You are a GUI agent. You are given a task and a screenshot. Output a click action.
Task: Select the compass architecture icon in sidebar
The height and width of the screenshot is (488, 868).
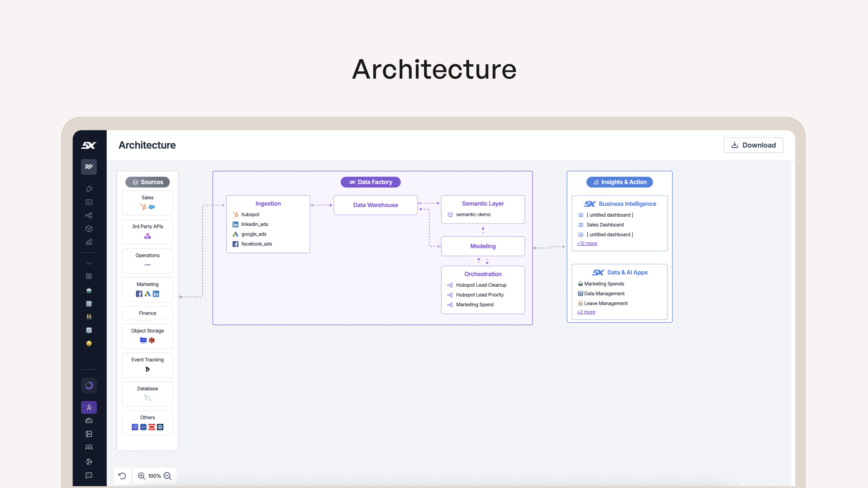(x=89, y=408)
